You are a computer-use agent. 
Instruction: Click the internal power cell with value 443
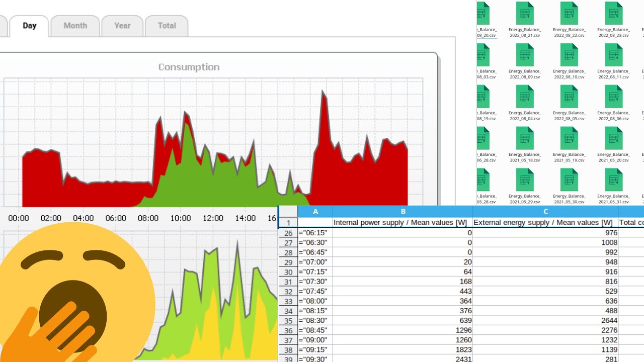click(403, 291)
